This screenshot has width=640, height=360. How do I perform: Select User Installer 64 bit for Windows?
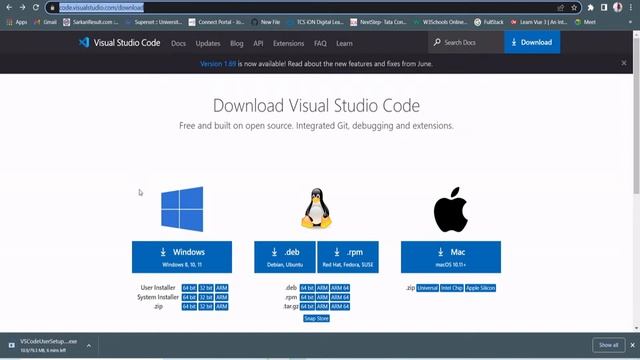pyautogui.click(x=189, y=288)
